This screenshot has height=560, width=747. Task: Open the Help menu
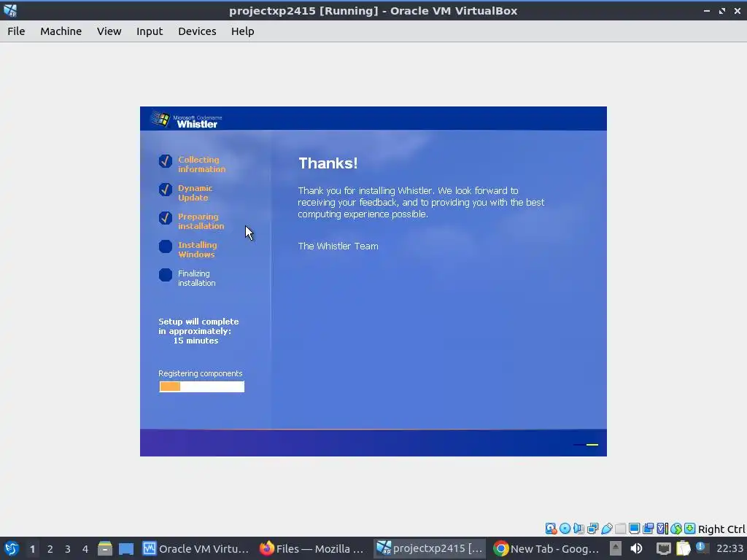click(242, 31)
